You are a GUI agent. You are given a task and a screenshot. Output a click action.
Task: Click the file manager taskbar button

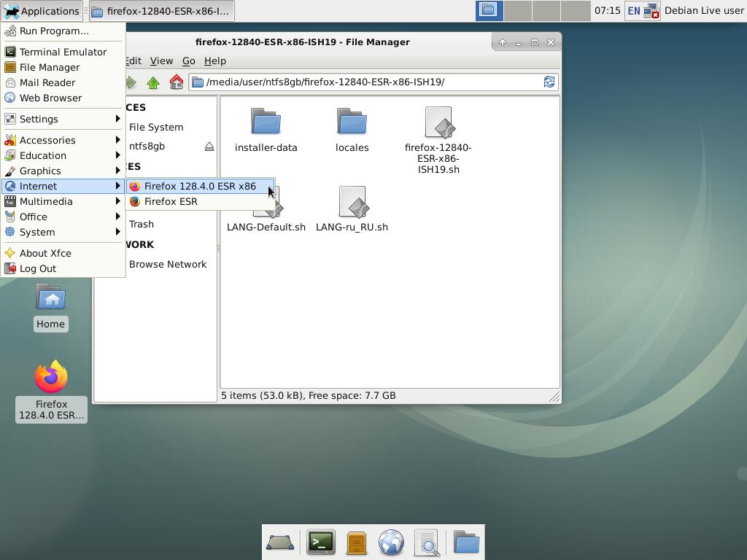[161, 11]
